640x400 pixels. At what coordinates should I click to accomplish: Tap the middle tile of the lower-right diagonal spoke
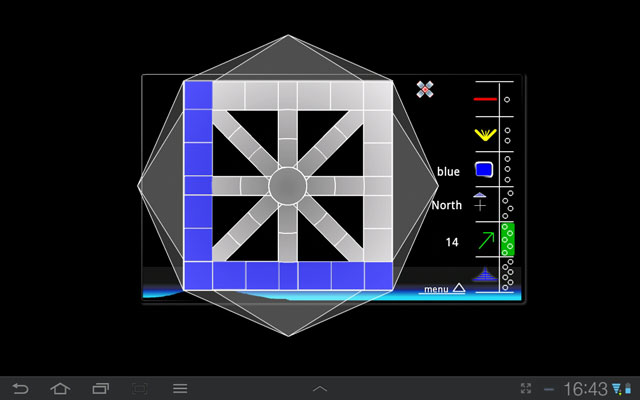331,229
